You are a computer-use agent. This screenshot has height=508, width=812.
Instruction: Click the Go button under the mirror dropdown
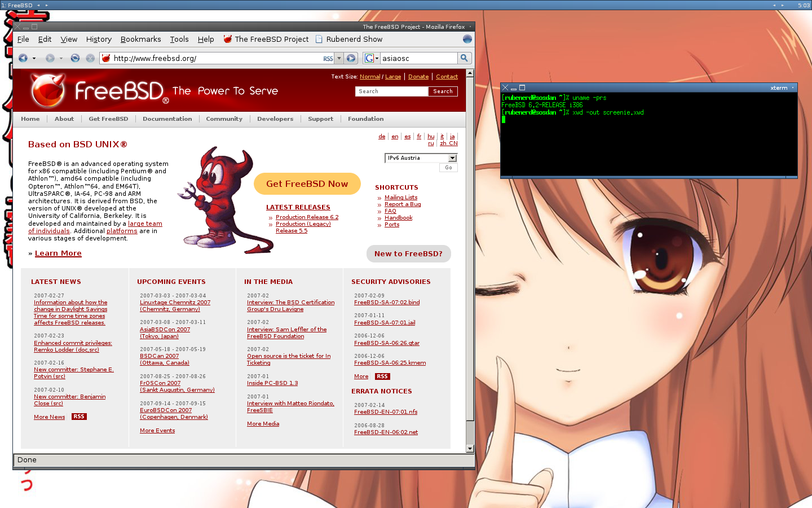(x=448, y=168)
